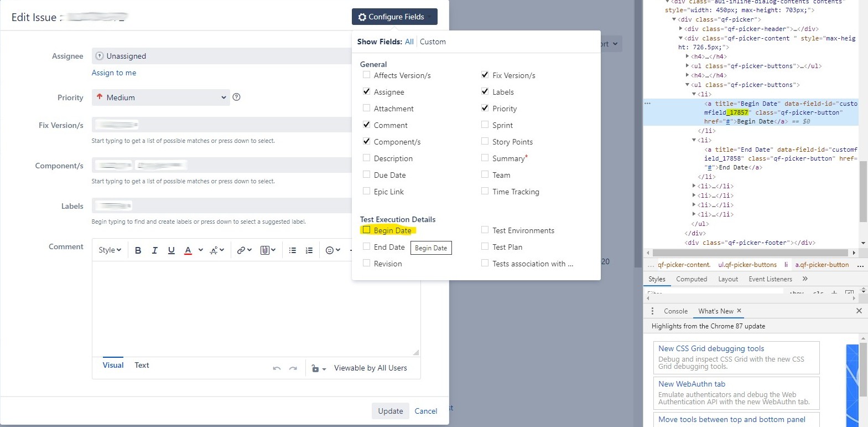The image size is (868, 427).
Task: Click the Configure Fields gear icon
Action: (x=362, y=17)
